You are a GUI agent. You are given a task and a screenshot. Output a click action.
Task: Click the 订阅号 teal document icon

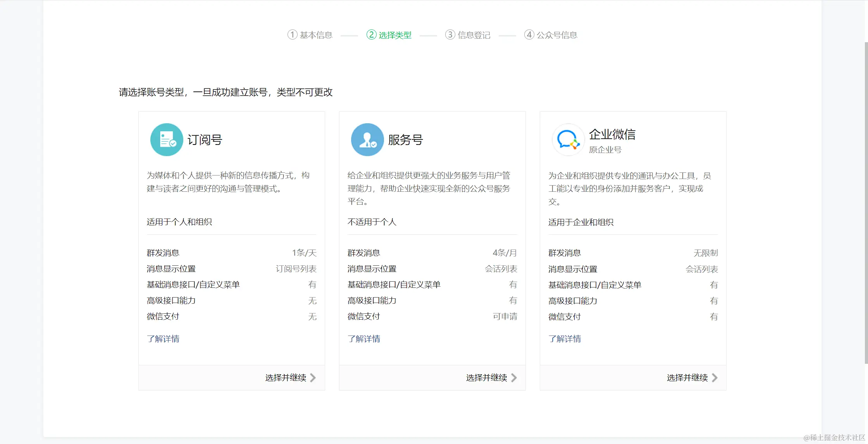167,140
